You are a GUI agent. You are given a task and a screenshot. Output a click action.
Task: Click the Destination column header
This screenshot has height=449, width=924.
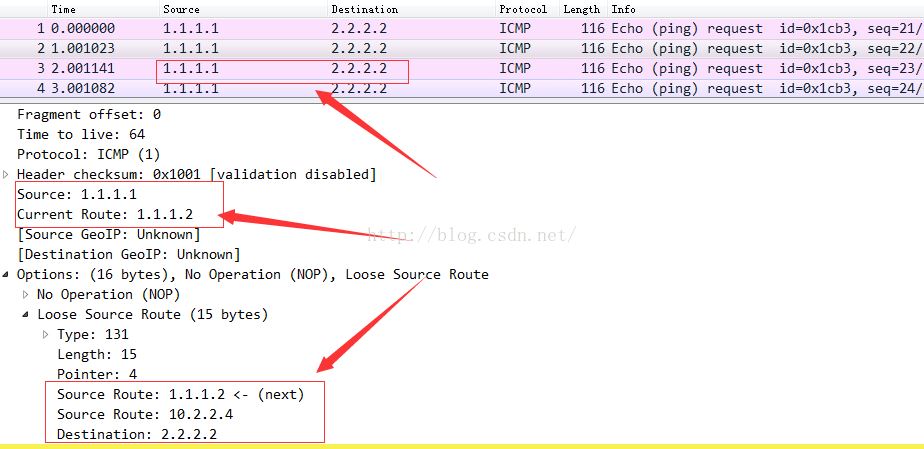coord(364,9)
